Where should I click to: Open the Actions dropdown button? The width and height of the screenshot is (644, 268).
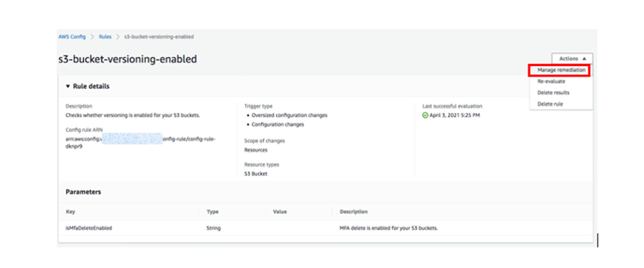click(572, 59)
